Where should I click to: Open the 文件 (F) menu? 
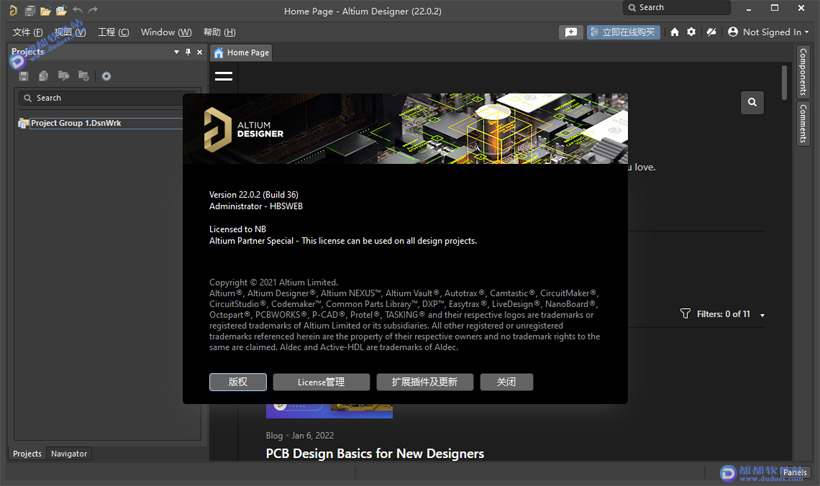(27, 32)
